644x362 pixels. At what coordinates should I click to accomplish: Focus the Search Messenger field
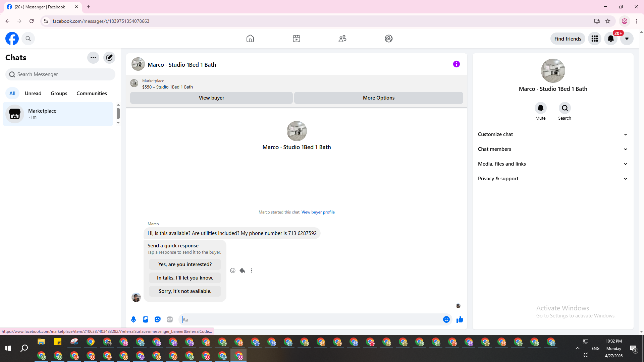point(60,74)
